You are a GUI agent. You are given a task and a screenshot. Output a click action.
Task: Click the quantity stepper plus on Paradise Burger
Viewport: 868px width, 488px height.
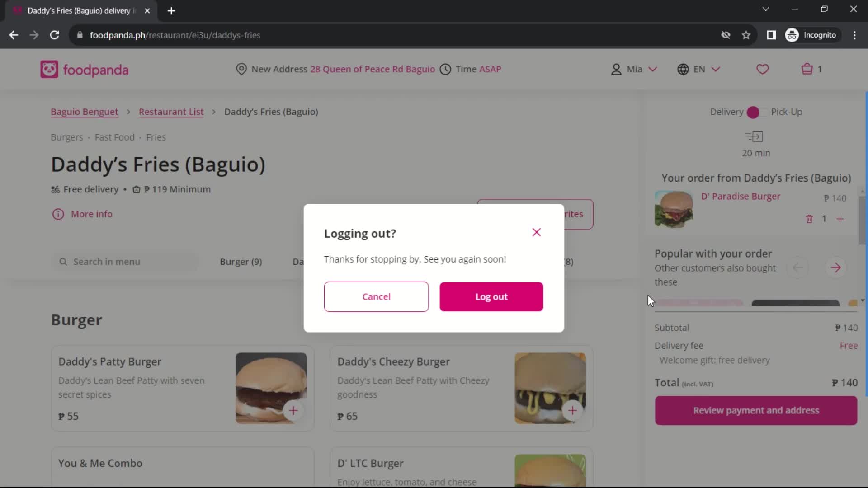840,219
